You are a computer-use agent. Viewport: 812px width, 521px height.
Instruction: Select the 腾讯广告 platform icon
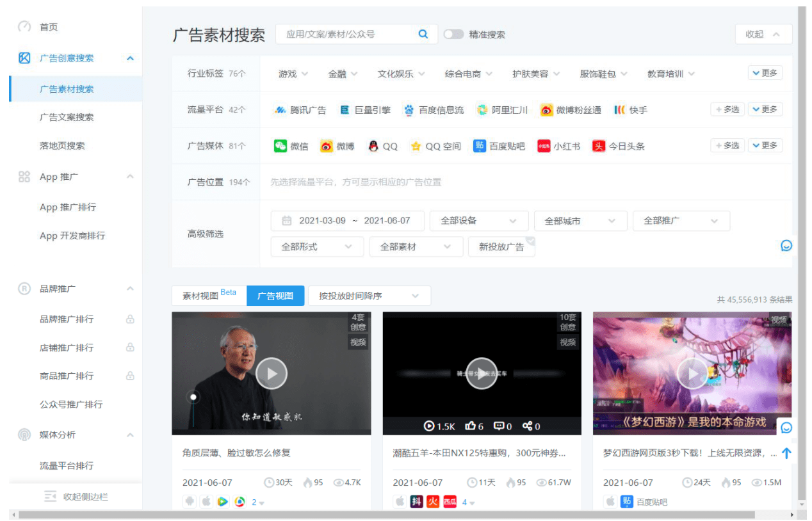point(280,110)
